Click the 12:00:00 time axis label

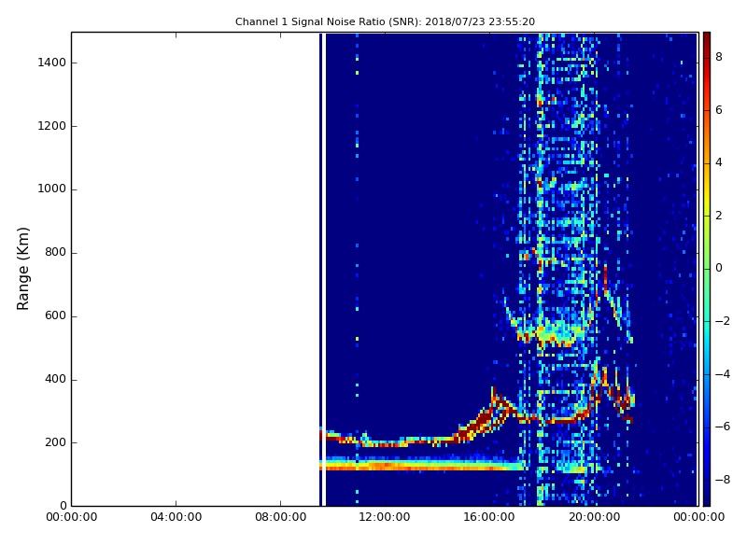coord(385,517)
